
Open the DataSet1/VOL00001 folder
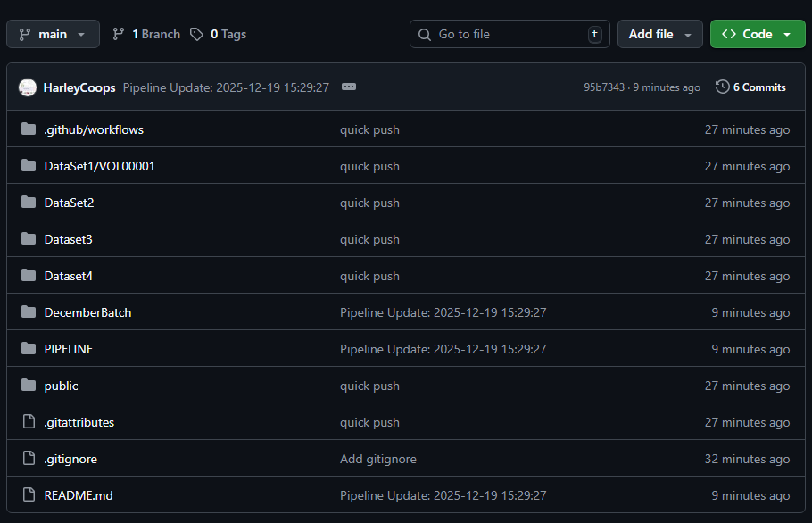[99, 166]
